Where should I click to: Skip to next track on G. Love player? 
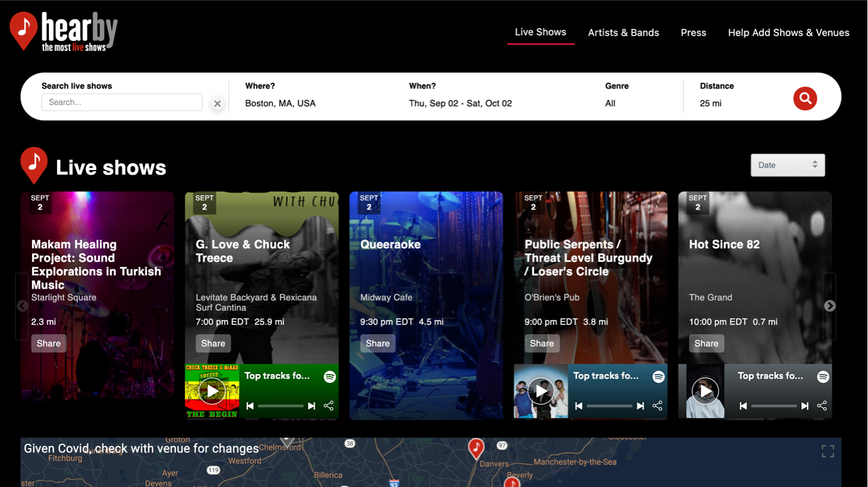(312, 406)
